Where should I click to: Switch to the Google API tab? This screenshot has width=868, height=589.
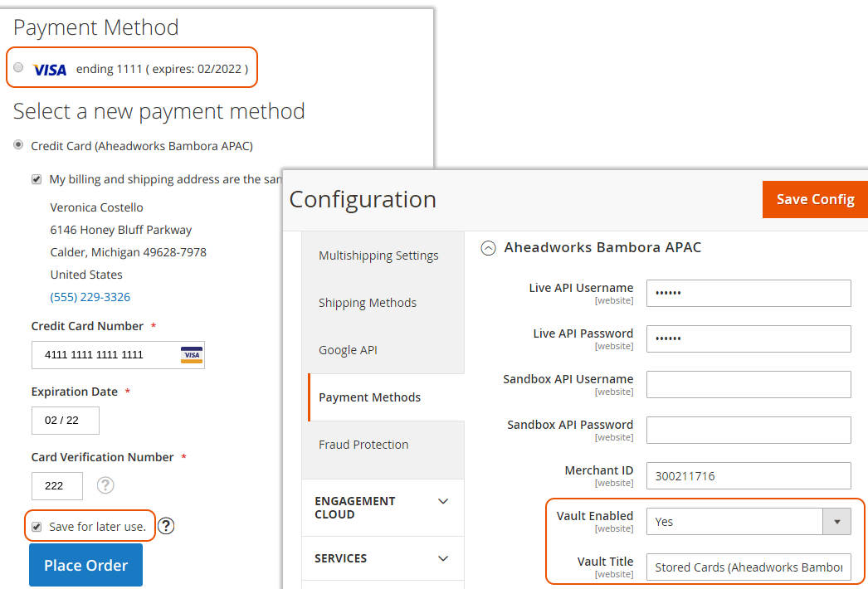pos(349,350)
